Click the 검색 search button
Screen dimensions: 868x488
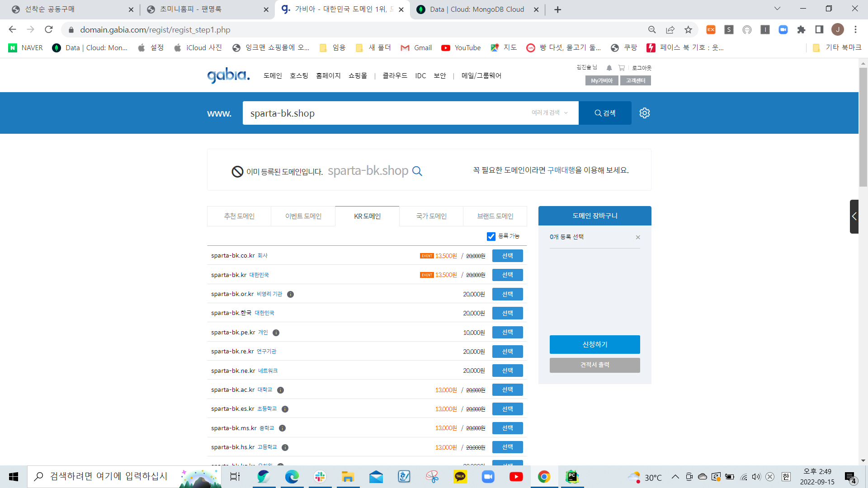tap(605, 113)
